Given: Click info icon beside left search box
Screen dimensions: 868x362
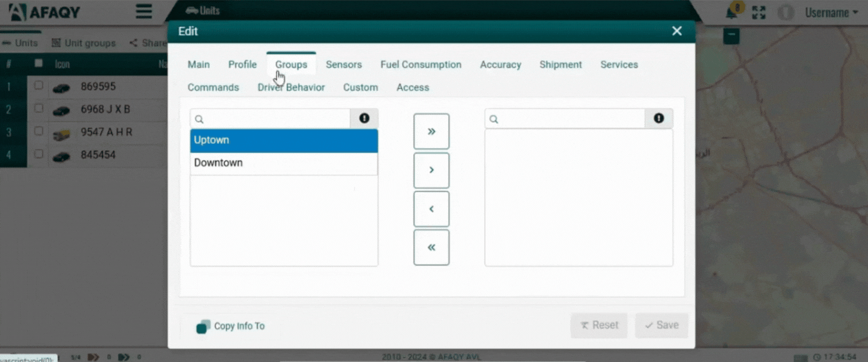Looking at the screenshot, I should (364, 119).
